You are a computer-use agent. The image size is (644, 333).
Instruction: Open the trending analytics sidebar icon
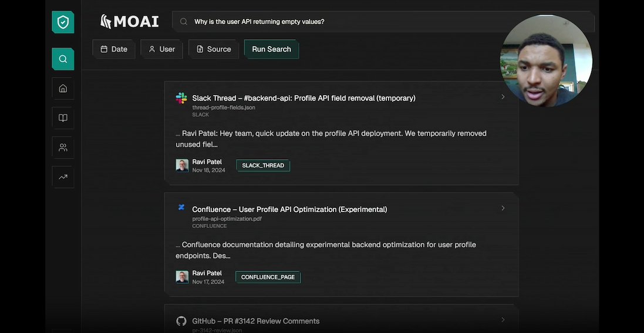click(x=63, y=177)
